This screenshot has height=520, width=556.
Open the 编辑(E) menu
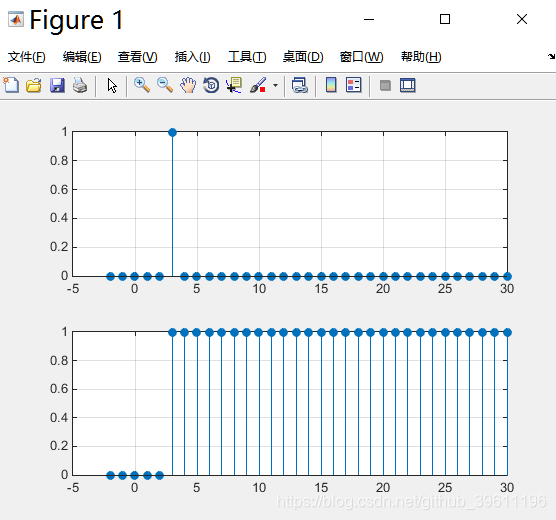(x=82, y=57)
